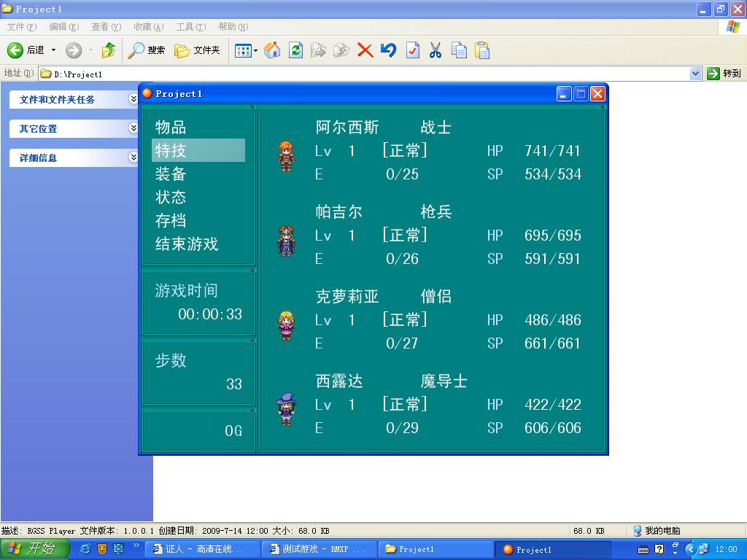Open the address bar dropdown arrow
This screenshot has width=747, height=560.
tap(695, 74)
